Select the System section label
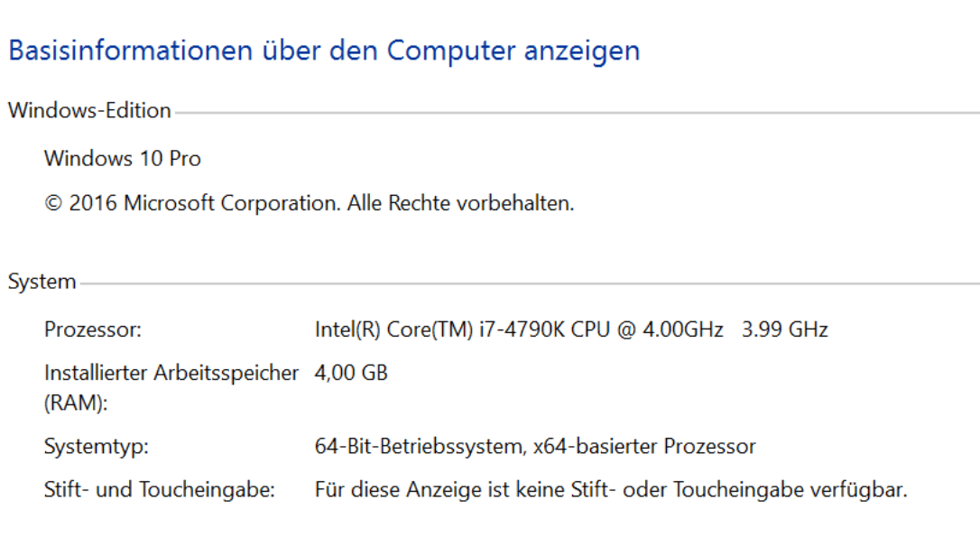Image resolution: width=980 pixels, height=538 pixels. 42,282
